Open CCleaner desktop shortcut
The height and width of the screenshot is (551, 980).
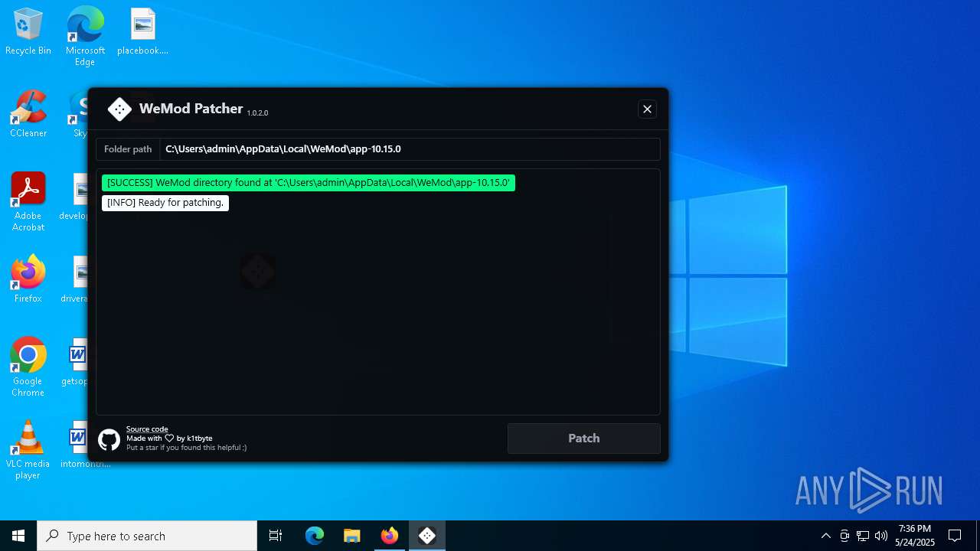click(28, 115)
